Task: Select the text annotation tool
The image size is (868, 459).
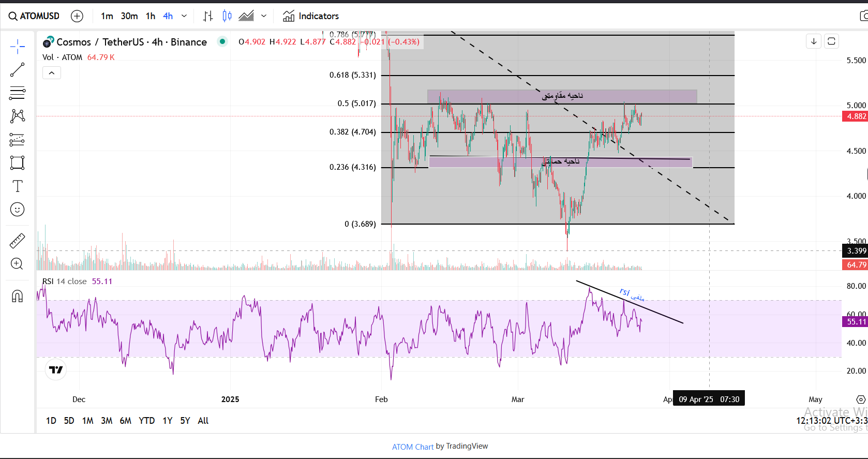Action: pos(17,186)
